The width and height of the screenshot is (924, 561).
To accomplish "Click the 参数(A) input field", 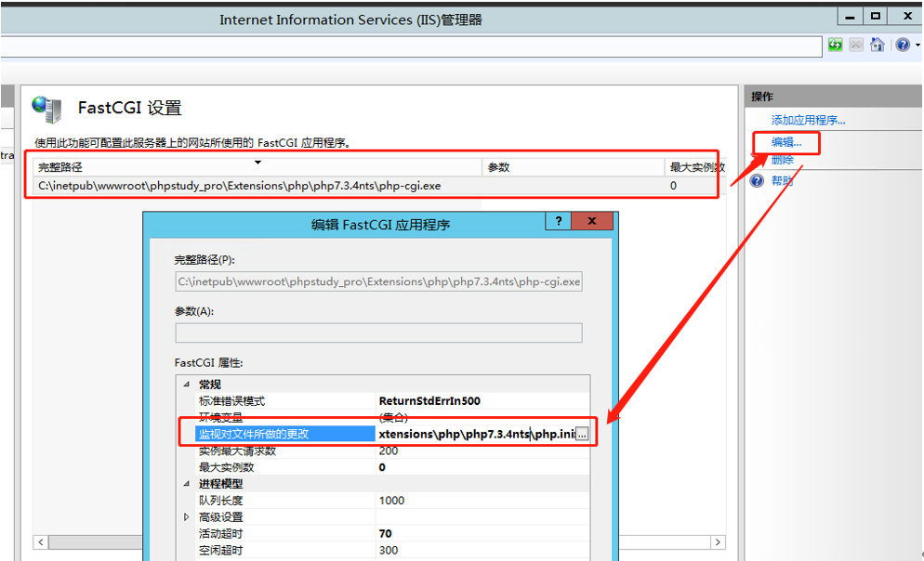I will (x=378, y=333).
